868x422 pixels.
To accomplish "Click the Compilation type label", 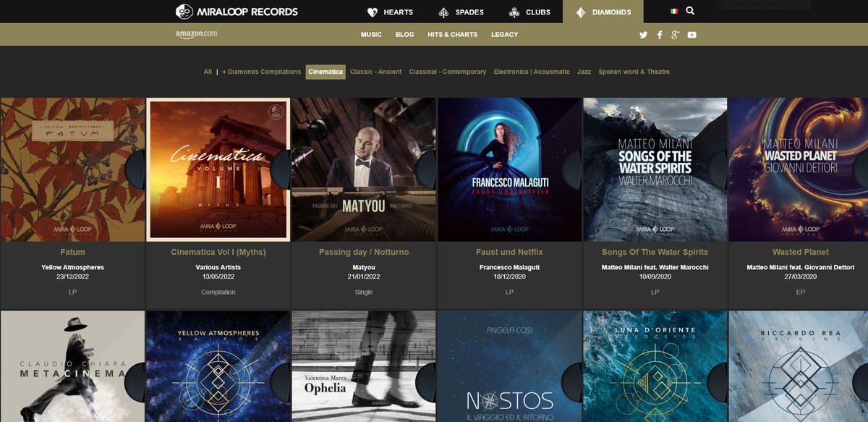I will 218,292.
